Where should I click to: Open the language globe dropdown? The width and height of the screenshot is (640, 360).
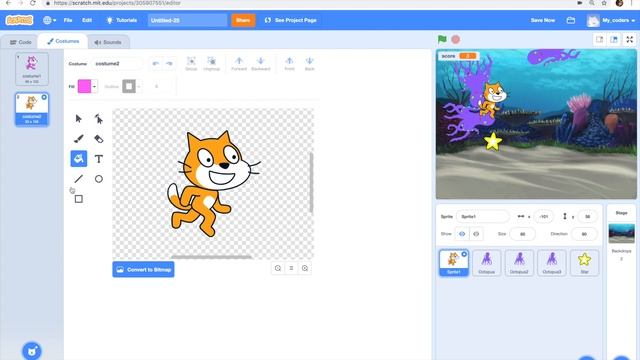pos(49,20)
